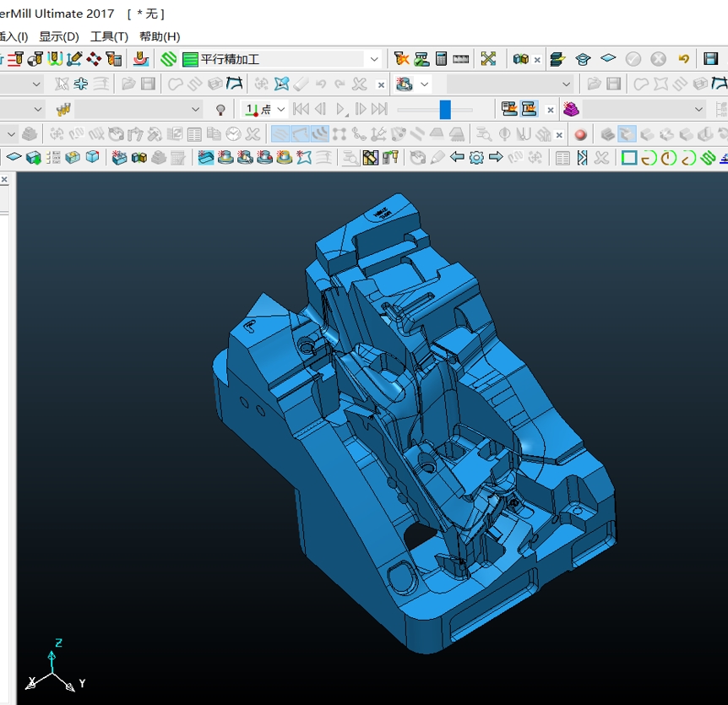Click the machine info display icon

tap(509, 109)
